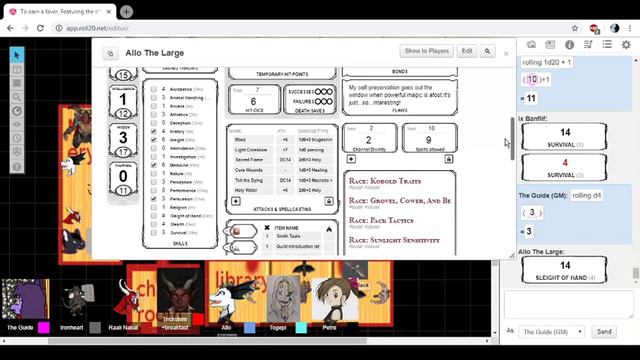This screenshot has width=640, height=360.
Task: Open the Jukebox tab
Action: (588, 44)
